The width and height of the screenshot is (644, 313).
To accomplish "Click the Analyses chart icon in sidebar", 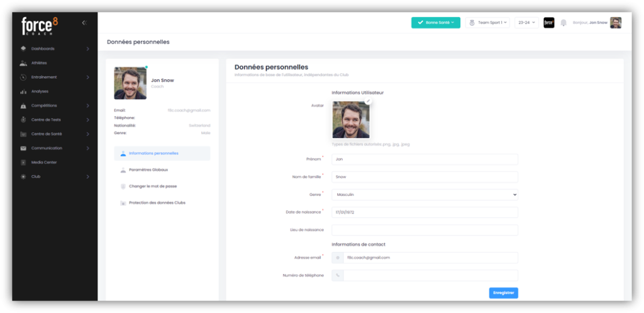I will pos(23,91).
